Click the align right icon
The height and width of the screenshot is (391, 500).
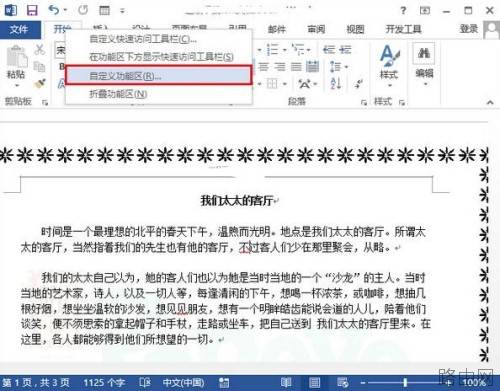tap(280, 67)
